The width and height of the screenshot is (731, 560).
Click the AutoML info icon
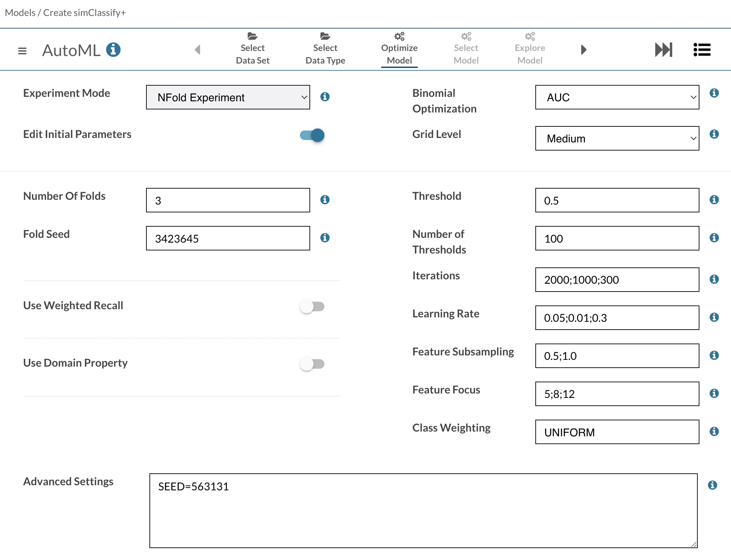(x=113, y=50)
